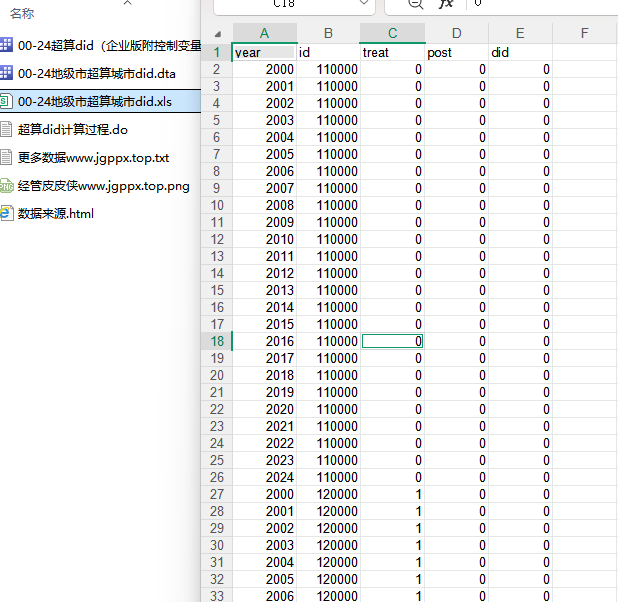This screenshot has width=618, height=602.
Task: Select column D header
Action: tap(456, 33)
